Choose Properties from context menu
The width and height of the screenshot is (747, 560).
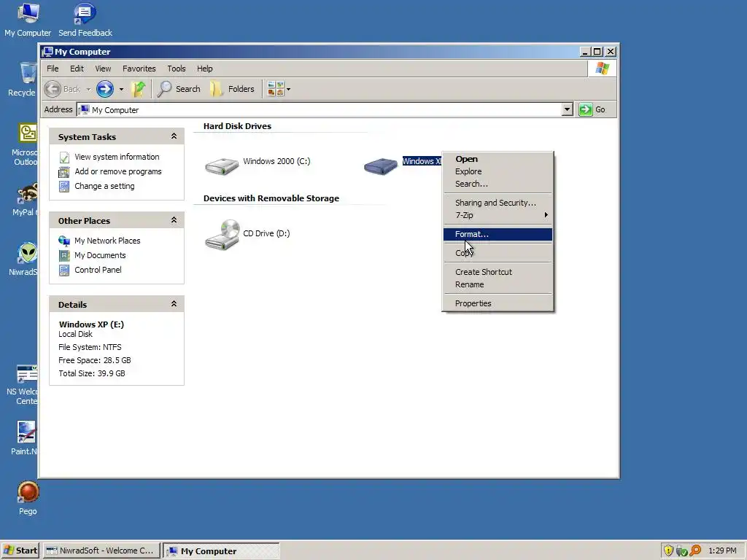[x=498, y=303]
